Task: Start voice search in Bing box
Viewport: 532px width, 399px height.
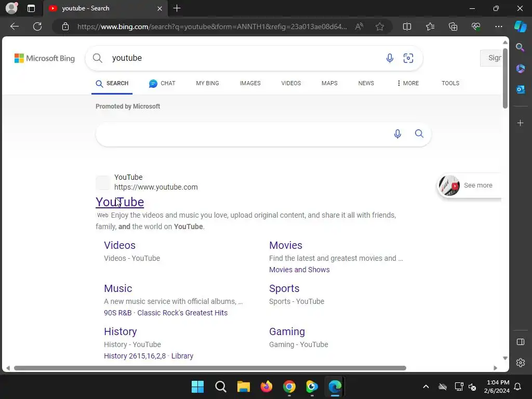Action: pyautogui.click(x=390, y=58)
